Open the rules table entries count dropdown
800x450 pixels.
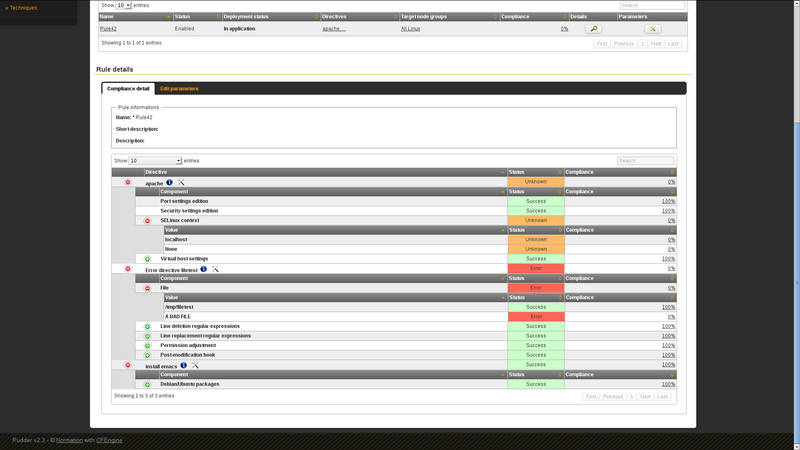pyautogui.click(x=123, y=5)
